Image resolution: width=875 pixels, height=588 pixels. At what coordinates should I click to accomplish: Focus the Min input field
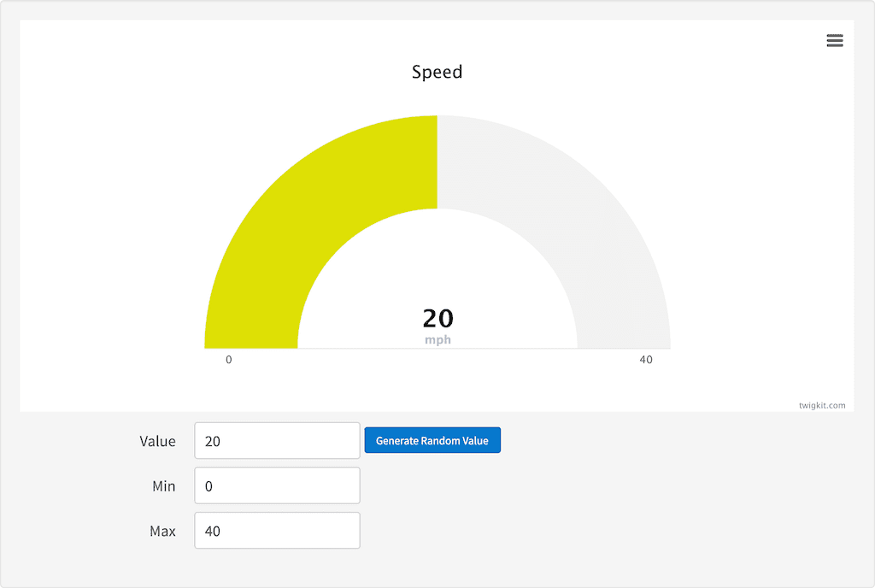tap(277, 485)
